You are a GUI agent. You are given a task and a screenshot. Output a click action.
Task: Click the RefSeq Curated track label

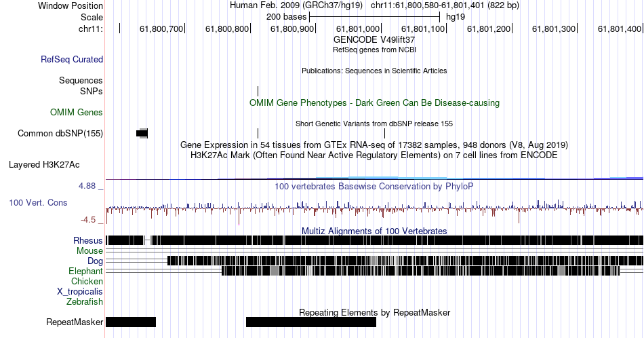71,60
